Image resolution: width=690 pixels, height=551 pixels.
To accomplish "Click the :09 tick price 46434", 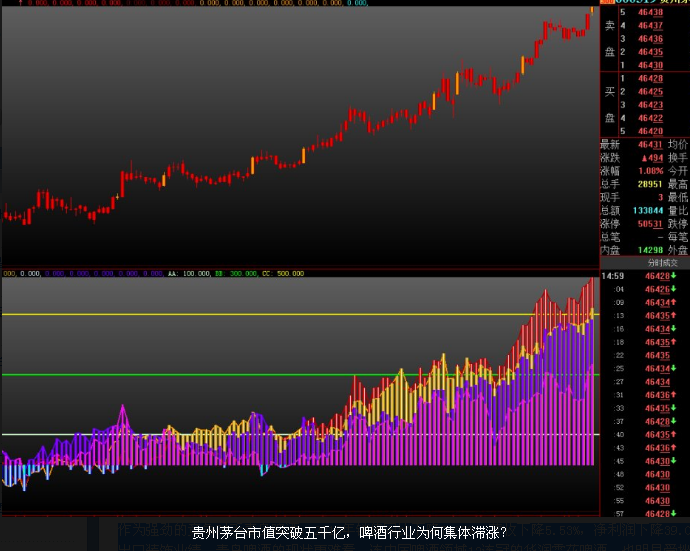I will (657, 302).
